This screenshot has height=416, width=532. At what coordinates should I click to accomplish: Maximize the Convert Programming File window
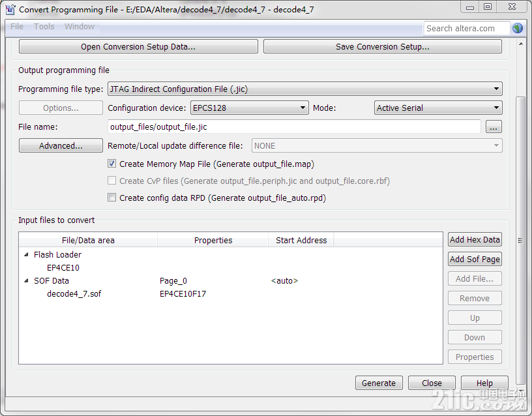488,7
